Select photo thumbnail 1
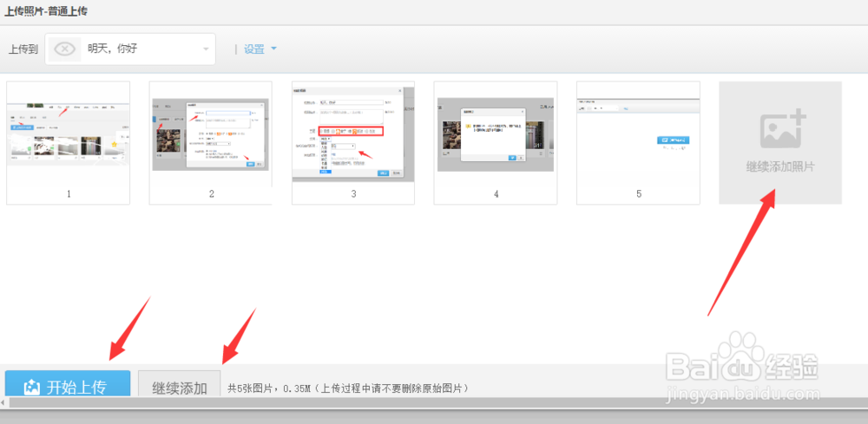Screen dimensions: 868x424 click(x=68, y=143)
